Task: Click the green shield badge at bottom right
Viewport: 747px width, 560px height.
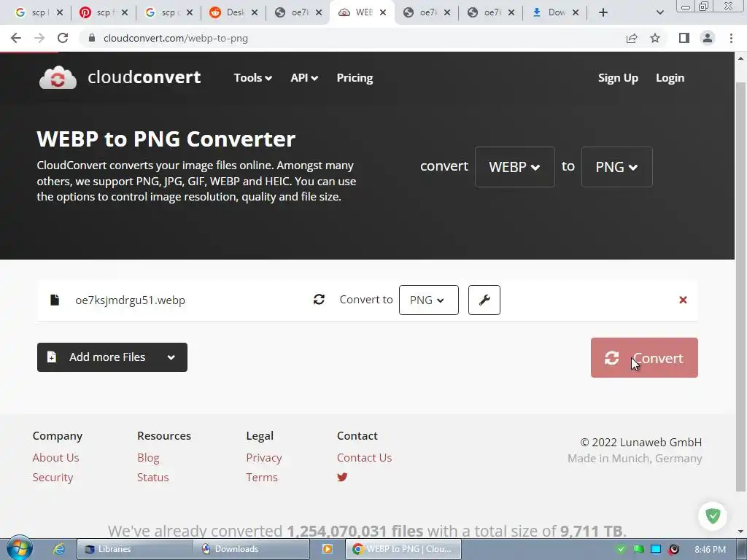Action: [713, 516]
